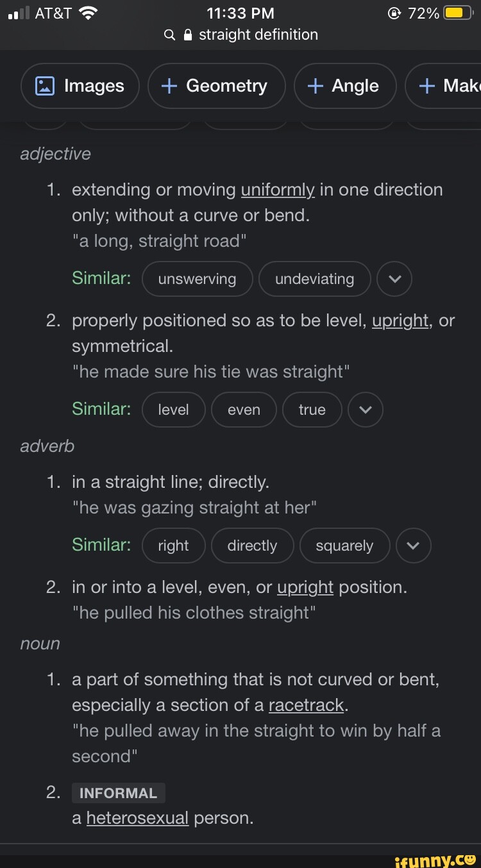Select the Geometry suggestion chip
481x868 pixels.
point(216,86)
